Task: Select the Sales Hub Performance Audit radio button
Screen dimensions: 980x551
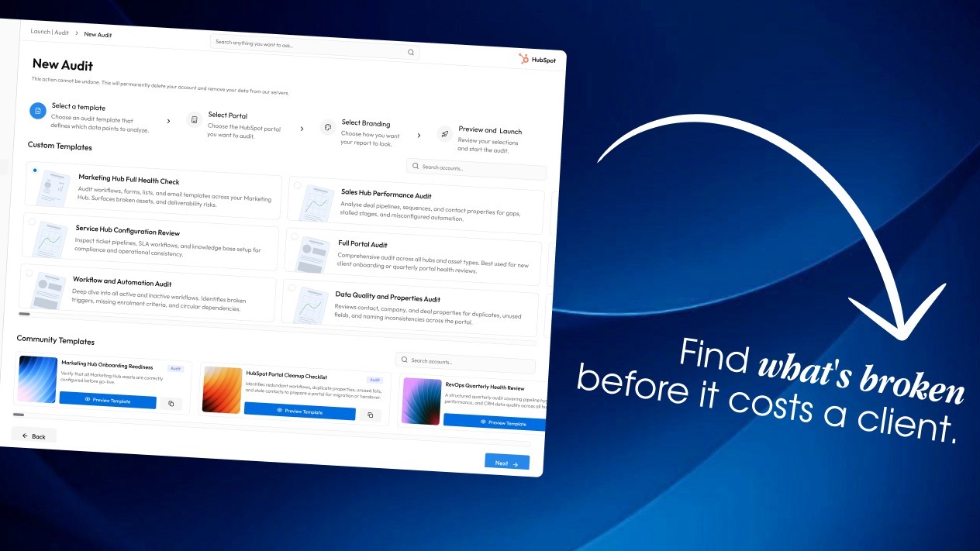Action: (x=298, y=185)
